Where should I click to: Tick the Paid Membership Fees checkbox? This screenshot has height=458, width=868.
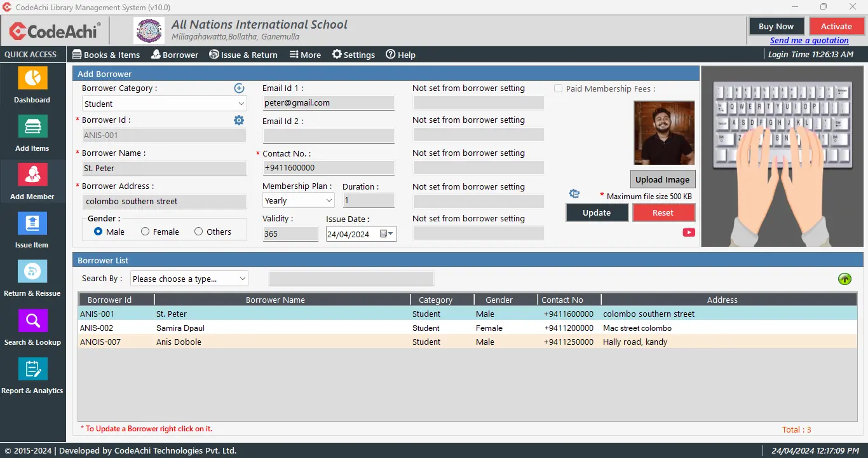558,89
